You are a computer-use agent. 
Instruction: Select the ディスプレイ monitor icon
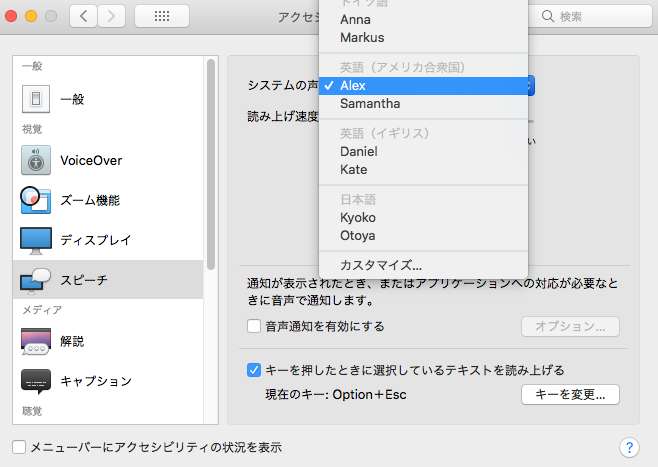point(36,240)
